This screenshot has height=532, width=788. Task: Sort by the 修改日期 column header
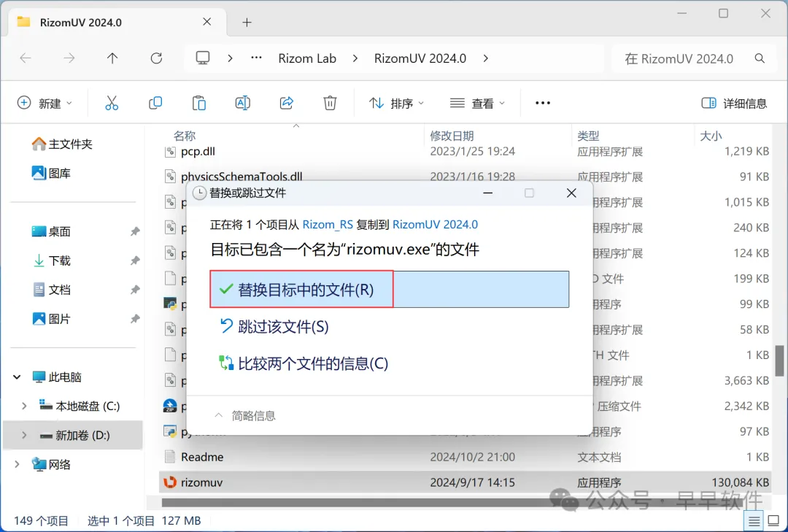452,136
